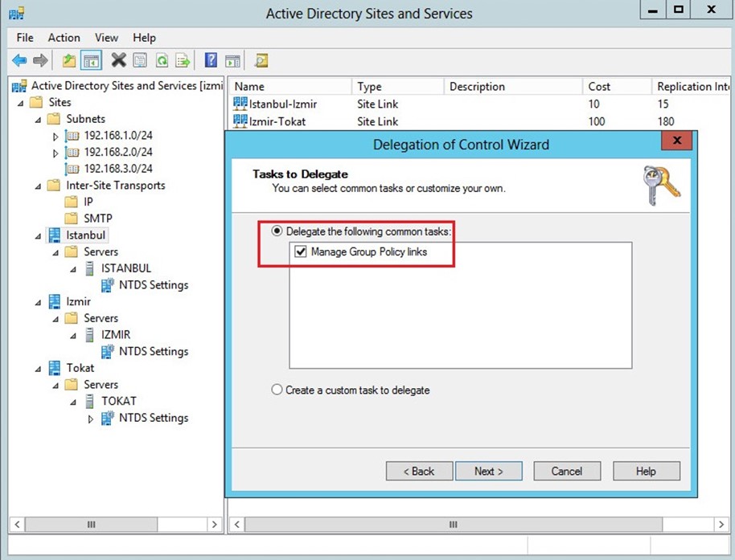
Task: Click cost value 100 of Izmir-Tokat
Action: 596,121
